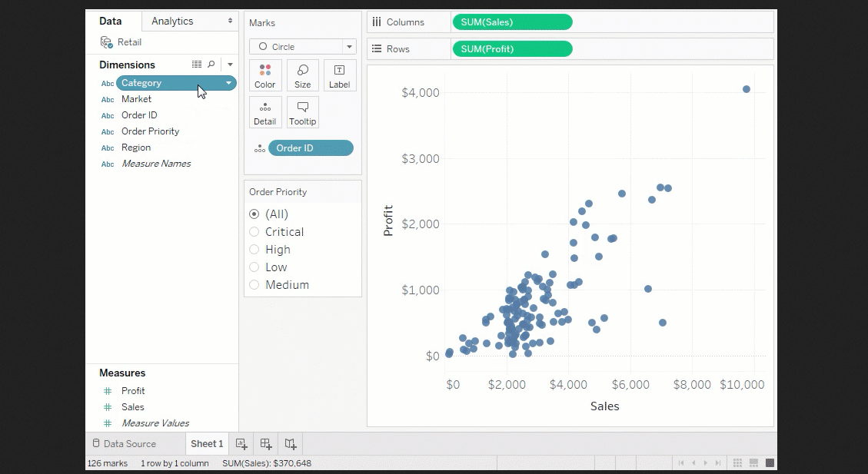The width and height of the screenshot is (868, 474).
Task: Click the New Story tab icon
Action: tap(291, 444)
